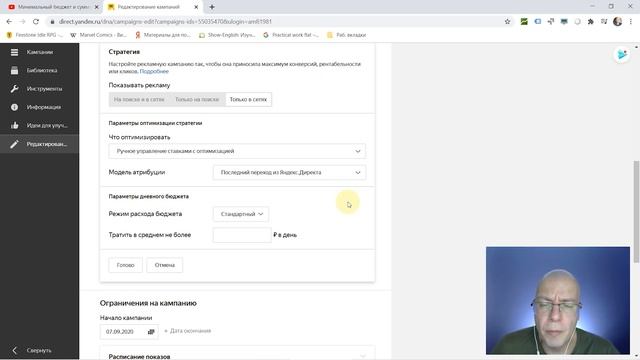Open the 'Модель атрибуции' dropdown
The image size is (640, 360).
pos(289,172)
